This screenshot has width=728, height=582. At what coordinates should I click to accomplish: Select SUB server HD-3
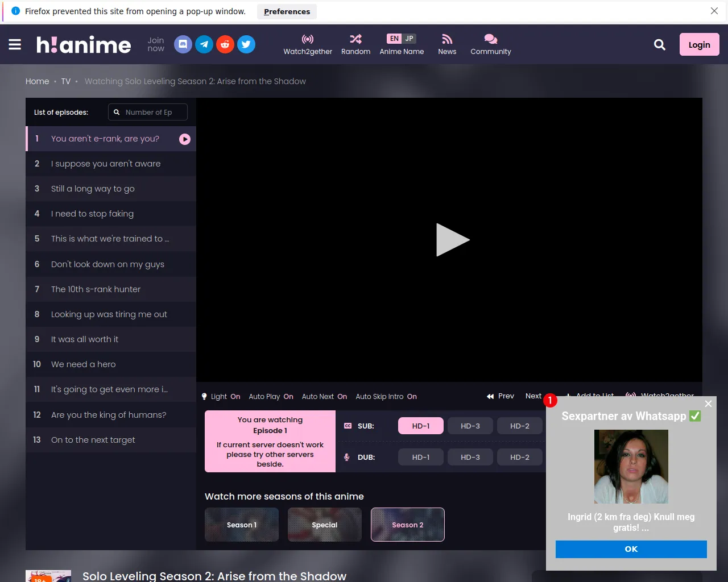[470, 426]
